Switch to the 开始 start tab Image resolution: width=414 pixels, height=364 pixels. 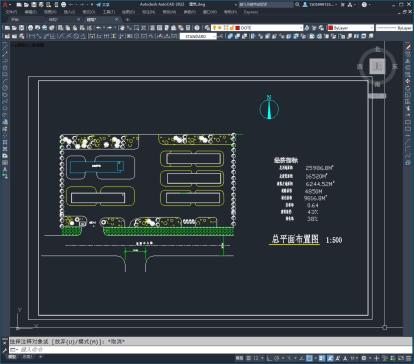point(15,20)
